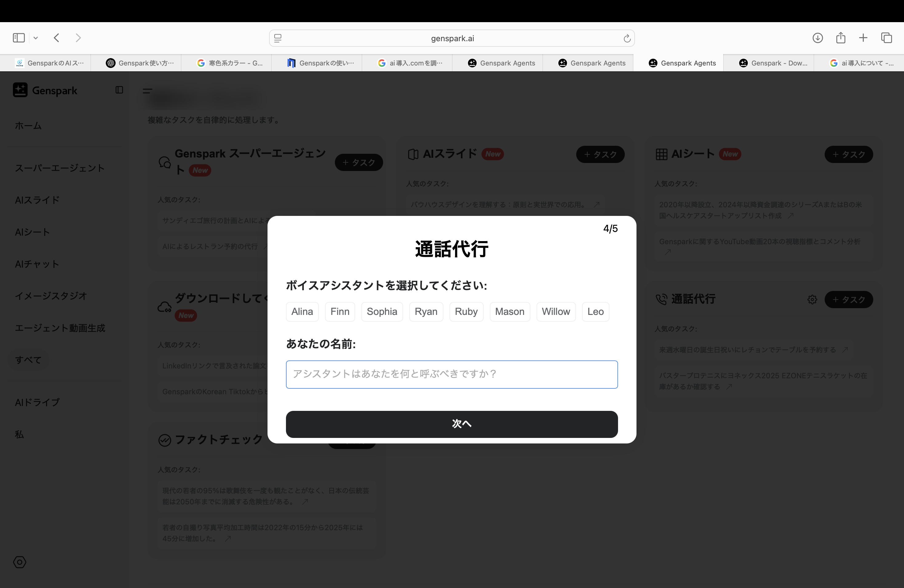Open 私 in sidebar

pos(19,435)
